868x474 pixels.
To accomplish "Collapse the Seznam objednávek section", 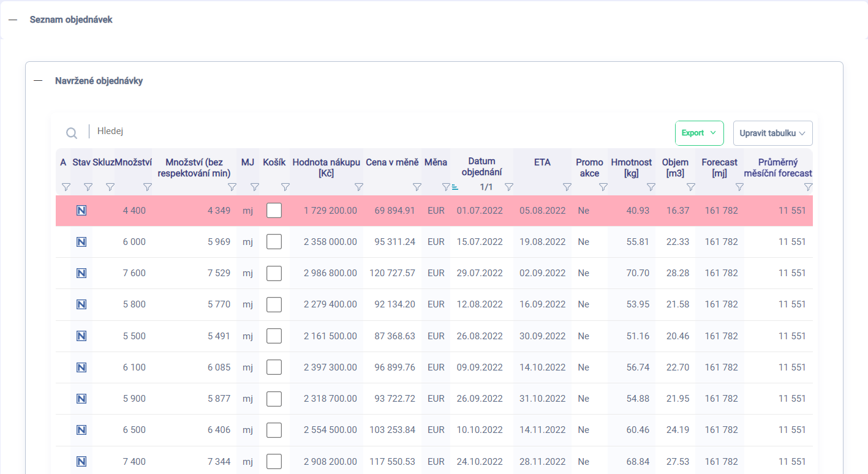I will click(13, 20).
